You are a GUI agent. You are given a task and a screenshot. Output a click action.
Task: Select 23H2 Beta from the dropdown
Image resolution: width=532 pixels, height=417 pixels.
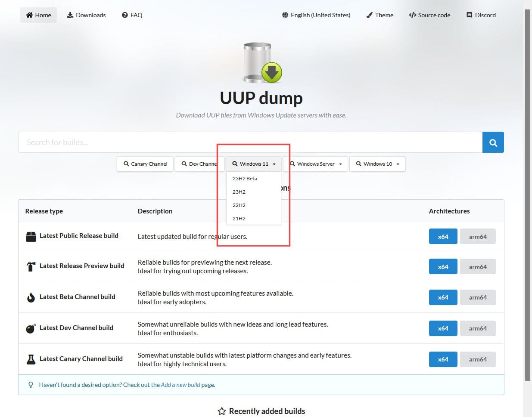coord(253,179)
